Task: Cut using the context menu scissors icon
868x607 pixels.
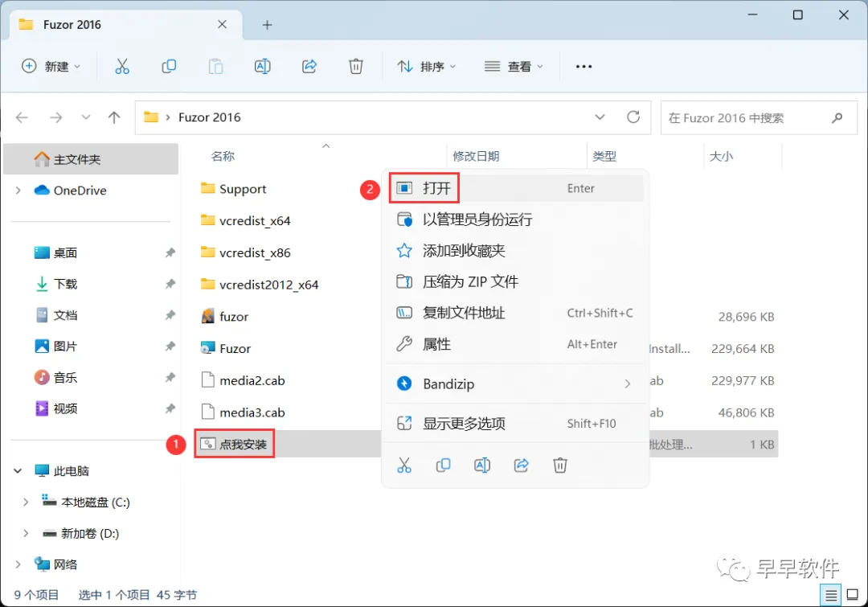Action: point(404,466)
